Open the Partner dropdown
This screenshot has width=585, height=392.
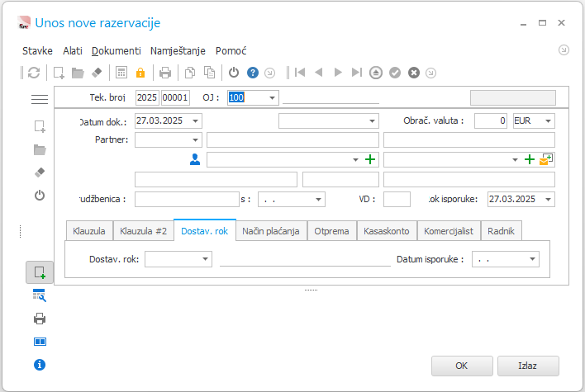195,140
